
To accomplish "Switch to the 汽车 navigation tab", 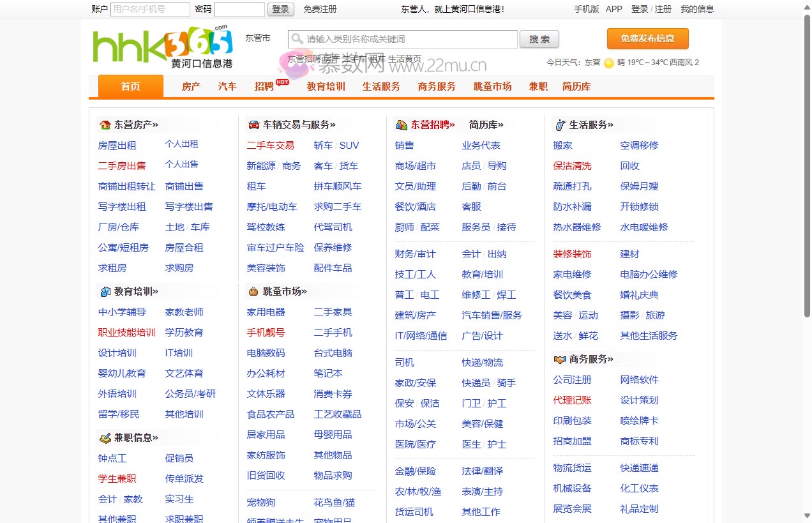I will point(227,86).
